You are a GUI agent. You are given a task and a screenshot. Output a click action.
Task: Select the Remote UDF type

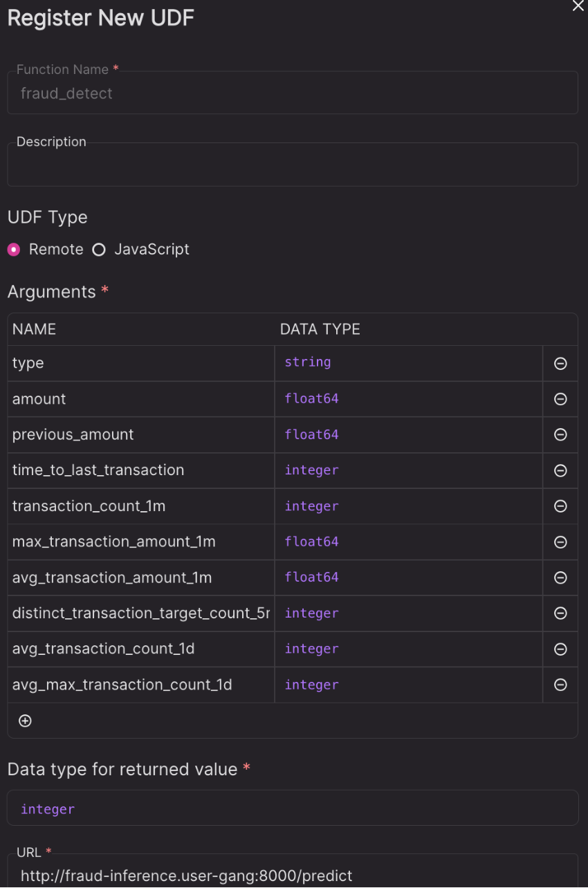pyautogui.click(x=15, y=249)
